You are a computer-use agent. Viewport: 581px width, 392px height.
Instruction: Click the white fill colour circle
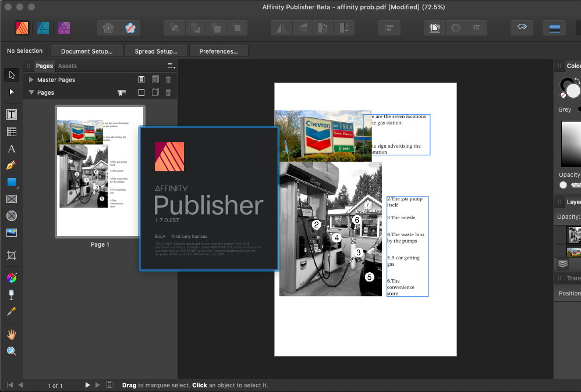pos(573,91)
